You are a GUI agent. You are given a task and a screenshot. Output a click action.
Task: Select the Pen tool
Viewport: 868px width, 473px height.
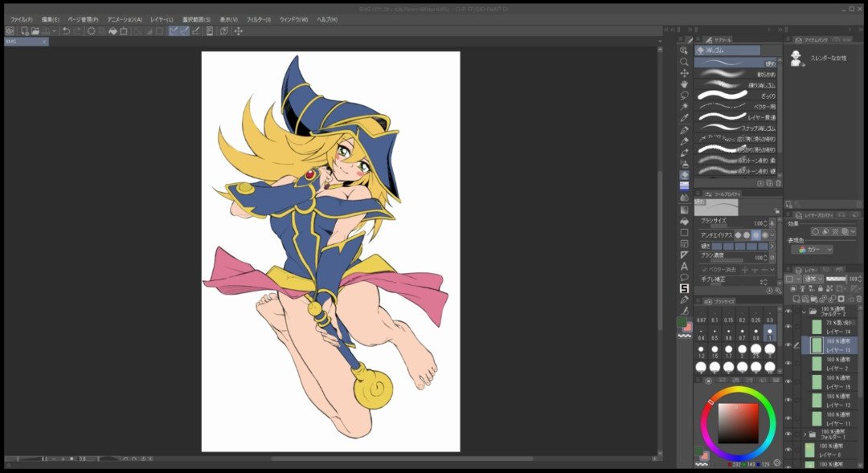tap(684, 130)
